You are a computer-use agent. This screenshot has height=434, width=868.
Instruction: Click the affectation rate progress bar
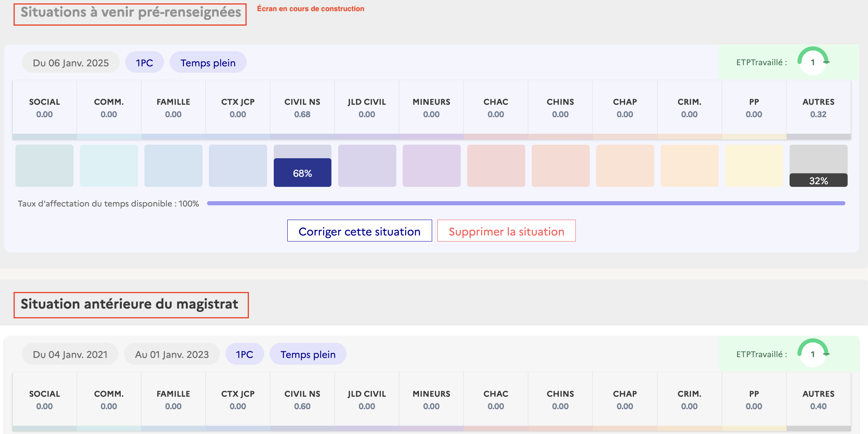click(526, 203)
